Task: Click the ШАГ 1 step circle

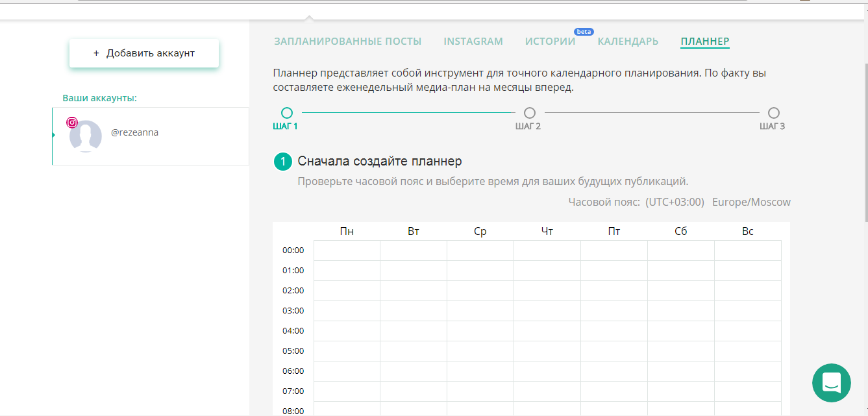Action: 287,112
